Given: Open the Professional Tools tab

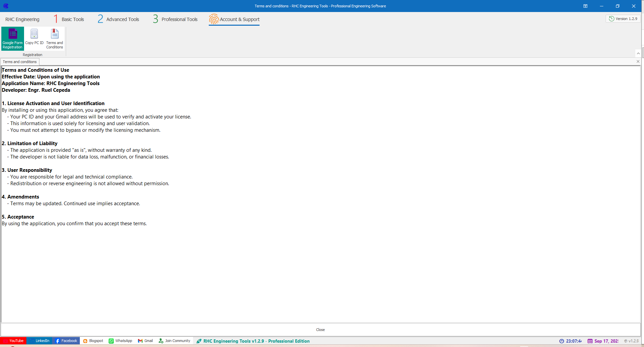Looking at the screenshot, I should pyautogui.click(x=175, y=19).
